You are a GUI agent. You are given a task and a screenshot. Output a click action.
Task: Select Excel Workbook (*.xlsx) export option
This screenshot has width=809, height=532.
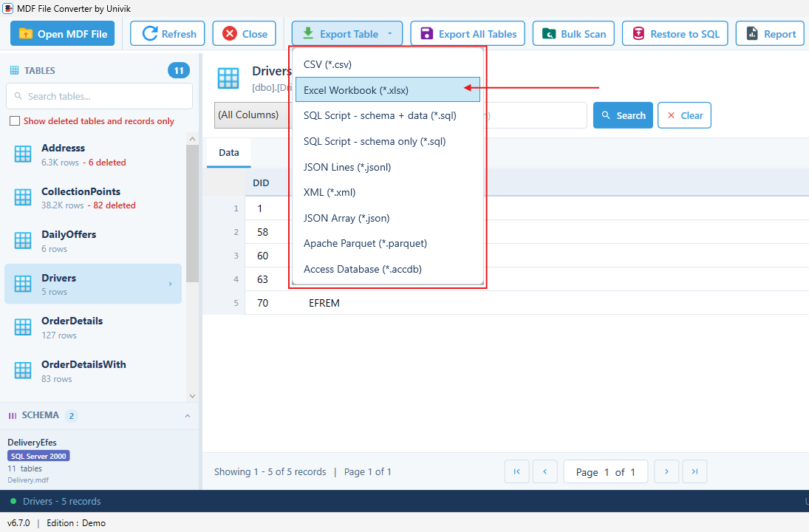pos(387,90)
